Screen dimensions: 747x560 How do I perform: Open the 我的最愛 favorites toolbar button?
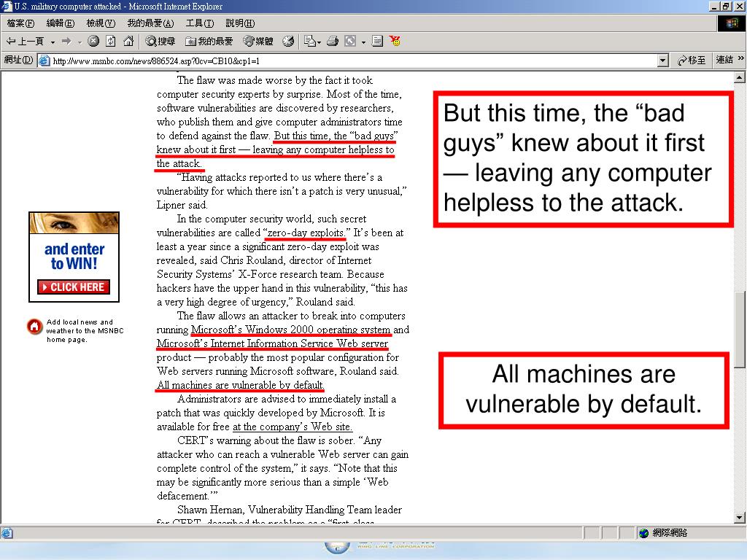click(209, 42)
